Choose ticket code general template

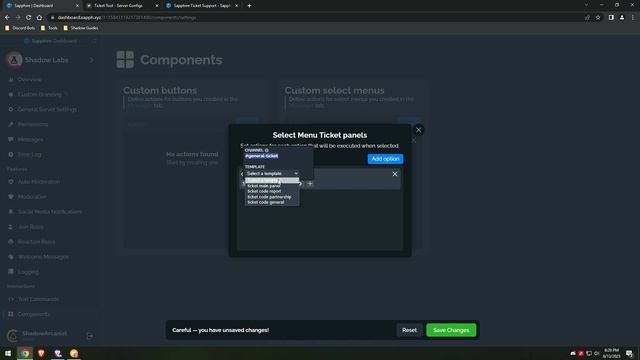266,202
